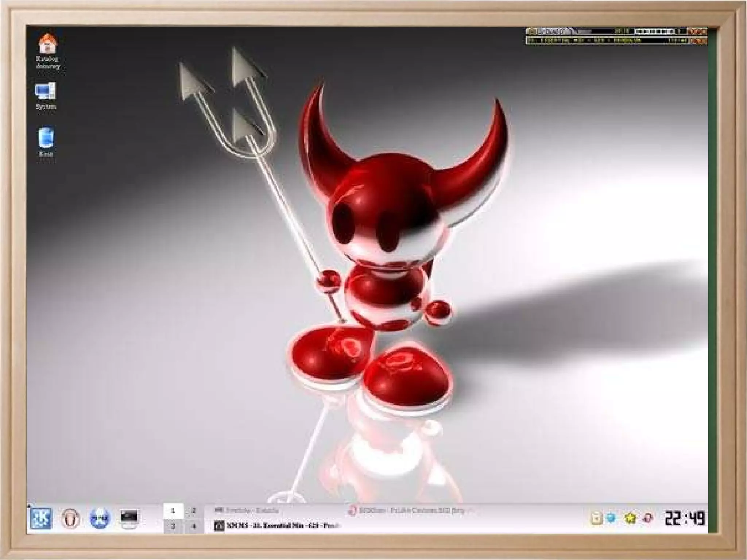The width and height of the screenshot is (747, 560).
Task: Click the pink music note tray icon
Action: point(647,518)
